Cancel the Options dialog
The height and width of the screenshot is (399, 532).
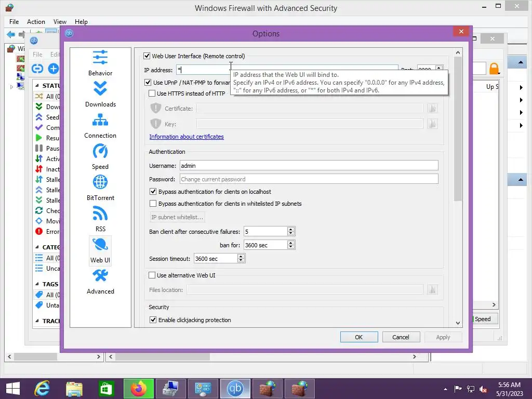pos(401,337)
